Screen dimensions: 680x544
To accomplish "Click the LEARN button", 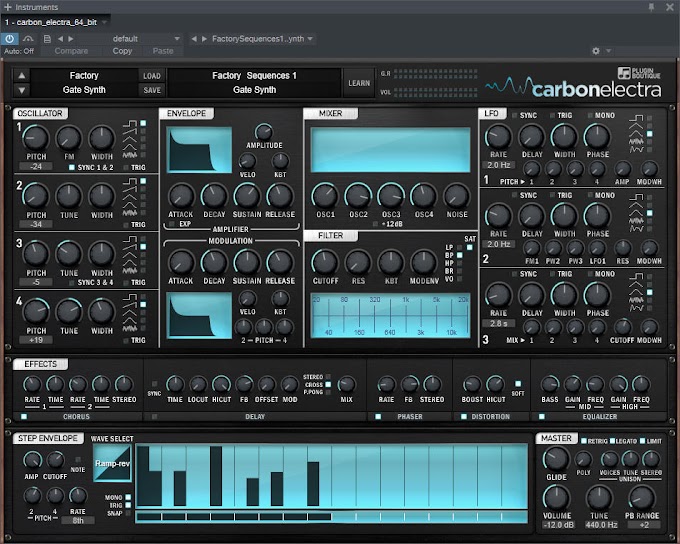I will (359, 83).
